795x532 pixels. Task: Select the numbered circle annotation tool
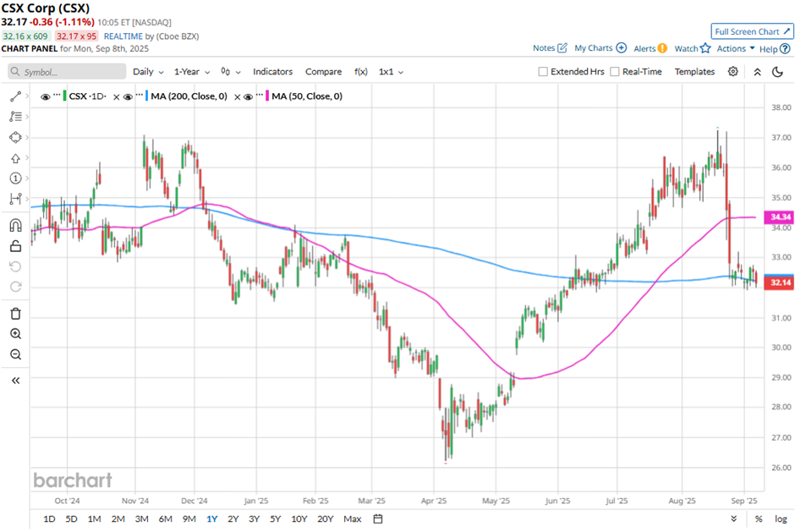pos(15,178)
